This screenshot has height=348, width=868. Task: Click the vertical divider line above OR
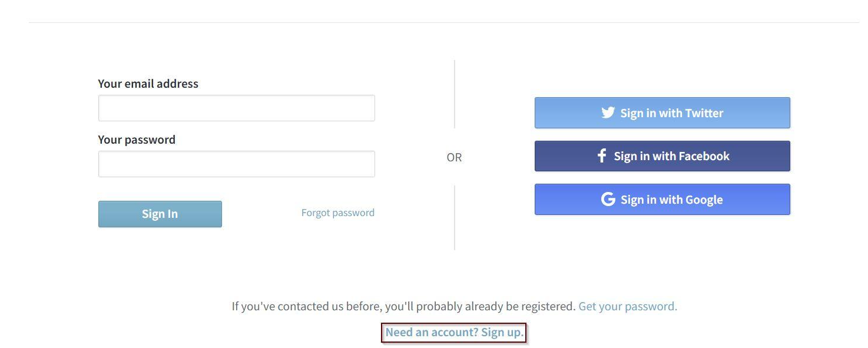tap(455, 94)
